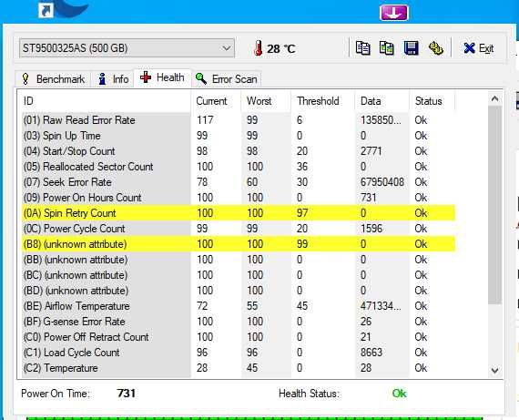Select the (04) Start/Stop Count row
This screenshot has width=519, height=420.
pyautogui.click(x=239, y=151)
